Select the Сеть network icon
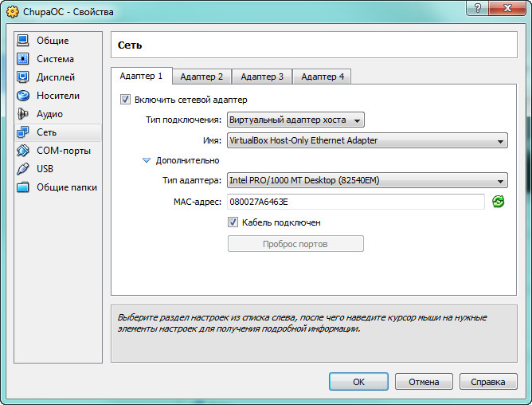This screenshot has height=405, width=532. [23, 132]
